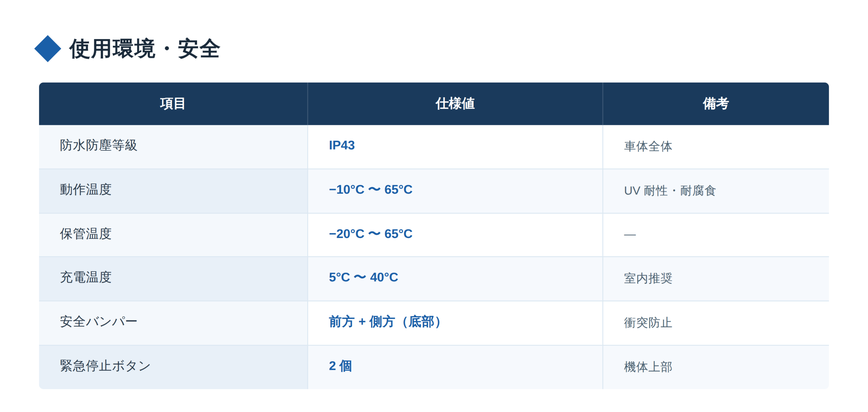Select the 安全バンパー row label
The height and width of the screenshot is (412, 868).
98,321
